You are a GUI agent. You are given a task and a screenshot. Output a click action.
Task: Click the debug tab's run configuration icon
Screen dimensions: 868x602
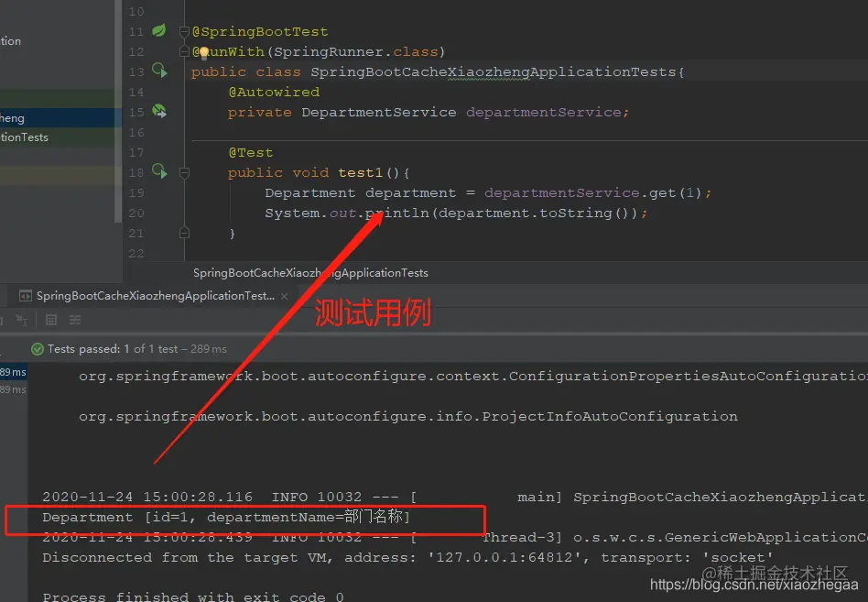click(x=26, y=296)
